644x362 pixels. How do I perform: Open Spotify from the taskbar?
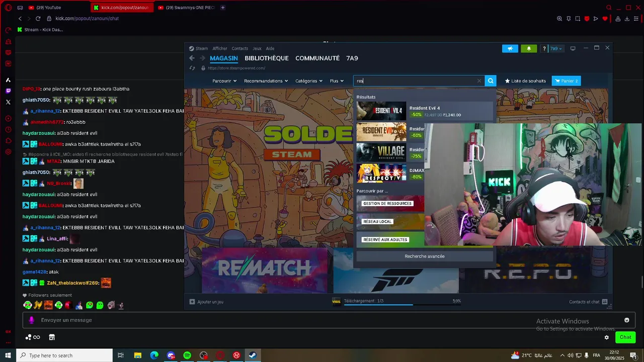coord(187,355)
